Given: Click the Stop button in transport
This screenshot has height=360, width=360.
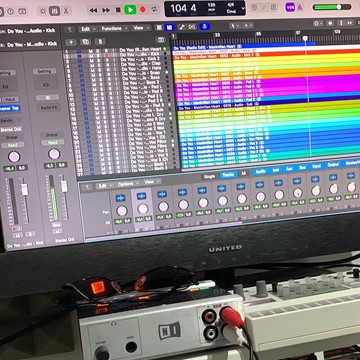Looking at the screenshot, I should point(118,10).
